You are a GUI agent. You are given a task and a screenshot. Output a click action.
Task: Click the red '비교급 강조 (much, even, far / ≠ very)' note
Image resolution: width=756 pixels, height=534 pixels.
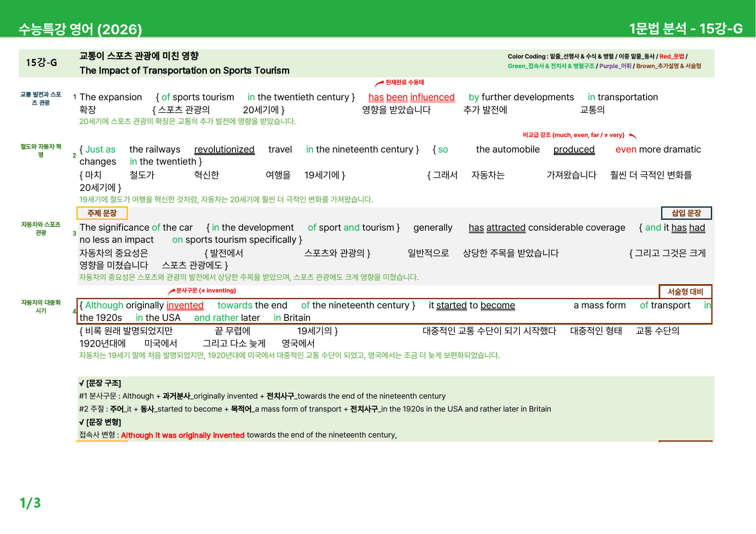click(573, 135)
